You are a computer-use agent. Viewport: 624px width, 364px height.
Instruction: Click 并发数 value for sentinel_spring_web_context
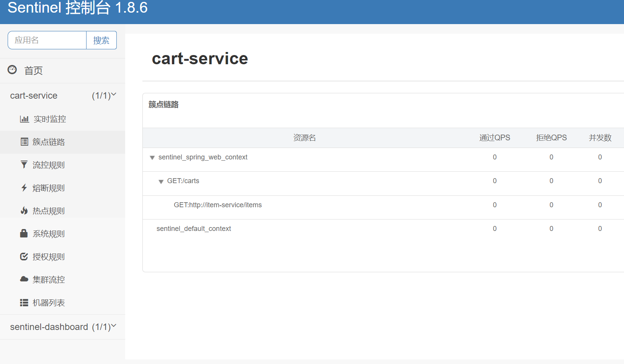pos(600,157)
